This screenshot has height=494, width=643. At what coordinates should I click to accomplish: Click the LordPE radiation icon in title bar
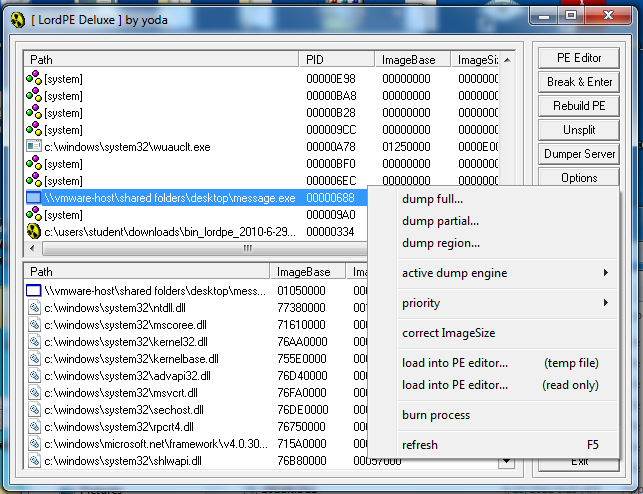(x=18, y=20)
